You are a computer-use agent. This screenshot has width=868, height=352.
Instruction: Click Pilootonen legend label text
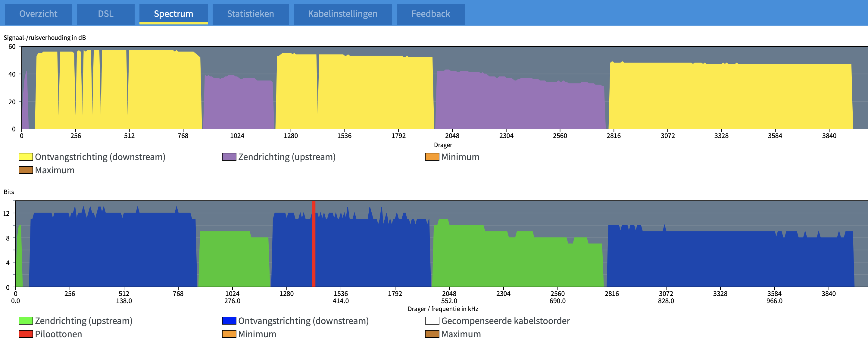pyautogui.click(x=58, y=334)
